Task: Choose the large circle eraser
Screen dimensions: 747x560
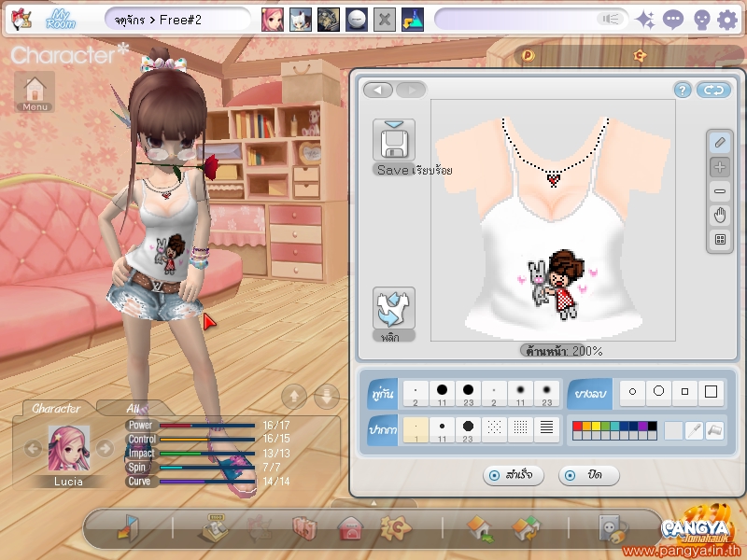Action: coord(659,392)
